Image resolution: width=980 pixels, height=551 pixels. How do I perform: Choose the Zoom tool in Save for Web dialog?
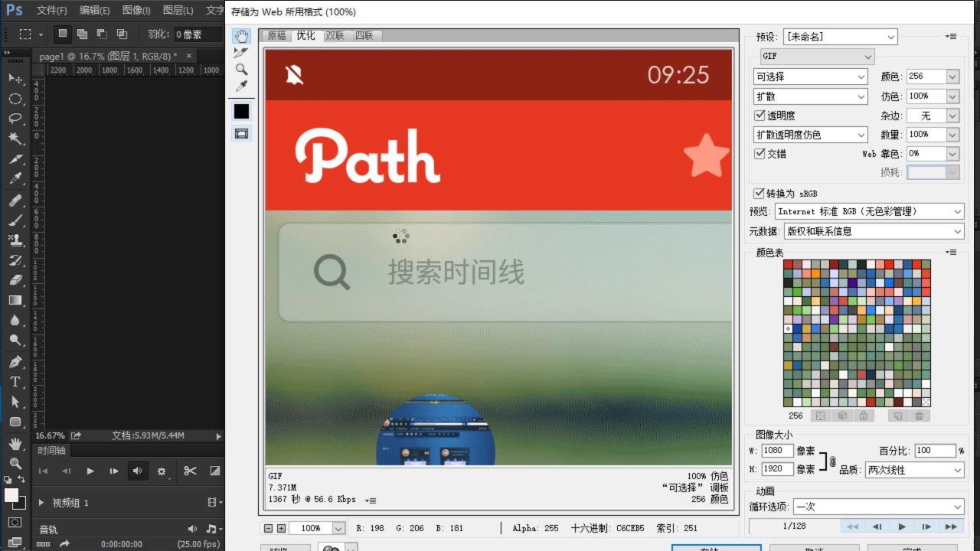241,69
